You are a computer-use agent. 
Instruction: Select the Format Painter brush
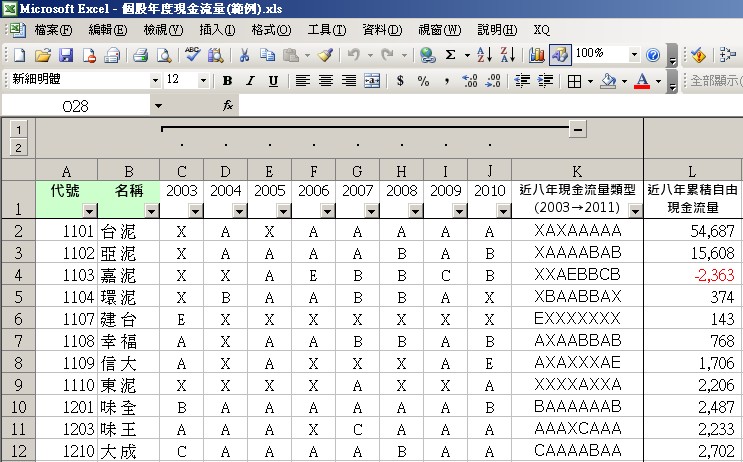pos(326,55)
